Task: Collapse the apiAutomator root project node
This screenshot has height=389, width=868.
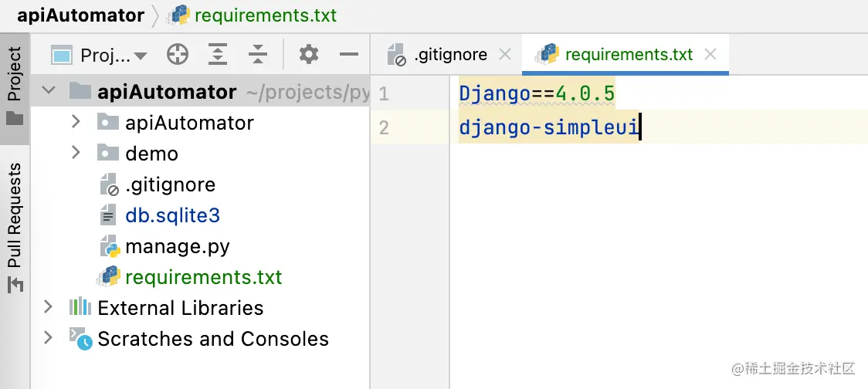Action: [x=49, y=90]
